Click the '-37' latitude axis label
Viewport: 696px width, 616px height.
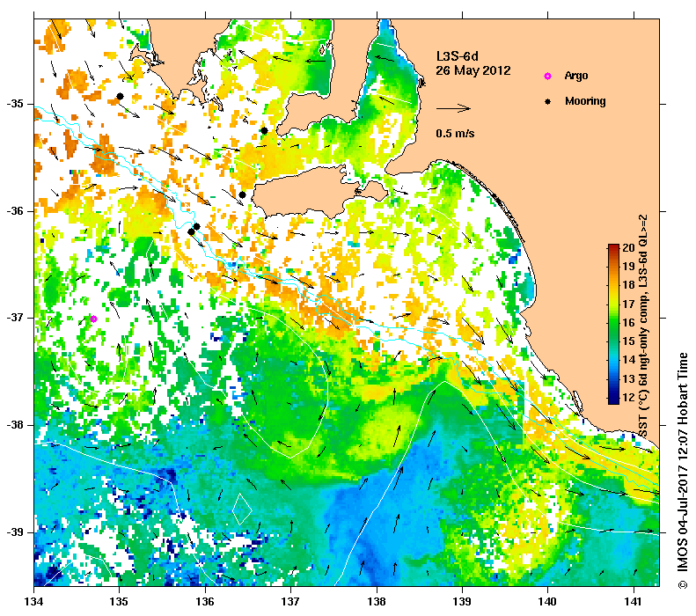pos(15,319)
